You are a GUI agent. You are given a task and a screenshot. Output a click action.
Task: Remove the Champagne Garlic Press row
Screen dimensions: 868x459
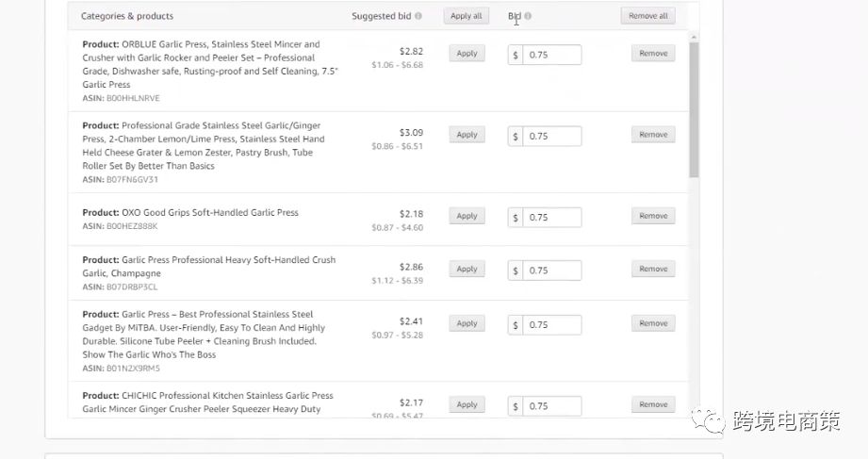[653, 269]
